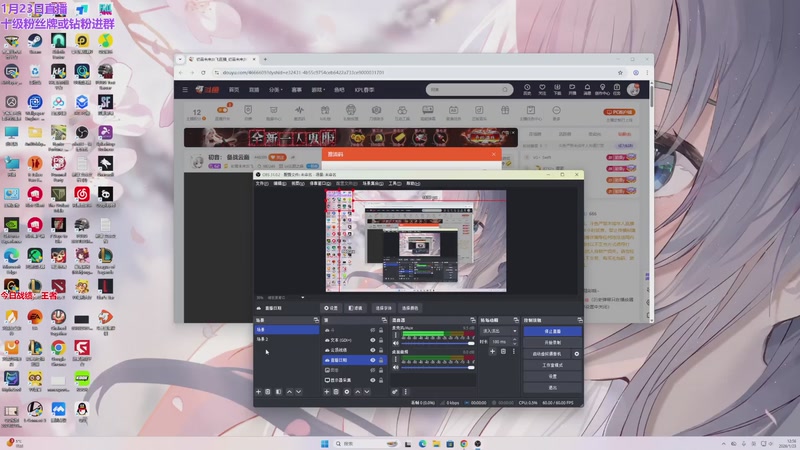This screenshot has width=800, height=450.
Task: Reload the Douyu page in Chrome
Action: point(203,72)
